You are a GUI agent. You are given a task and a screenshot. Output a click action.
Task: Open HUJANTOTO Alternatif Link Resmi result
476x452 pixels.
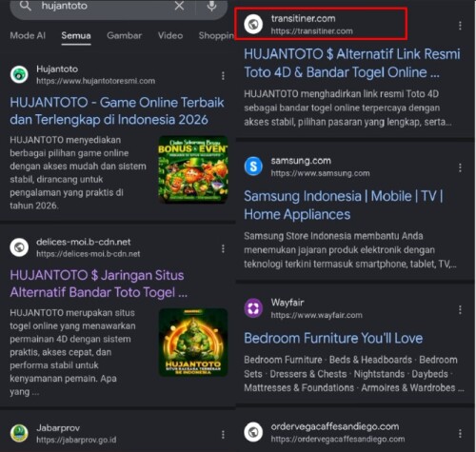click(352, 63)
